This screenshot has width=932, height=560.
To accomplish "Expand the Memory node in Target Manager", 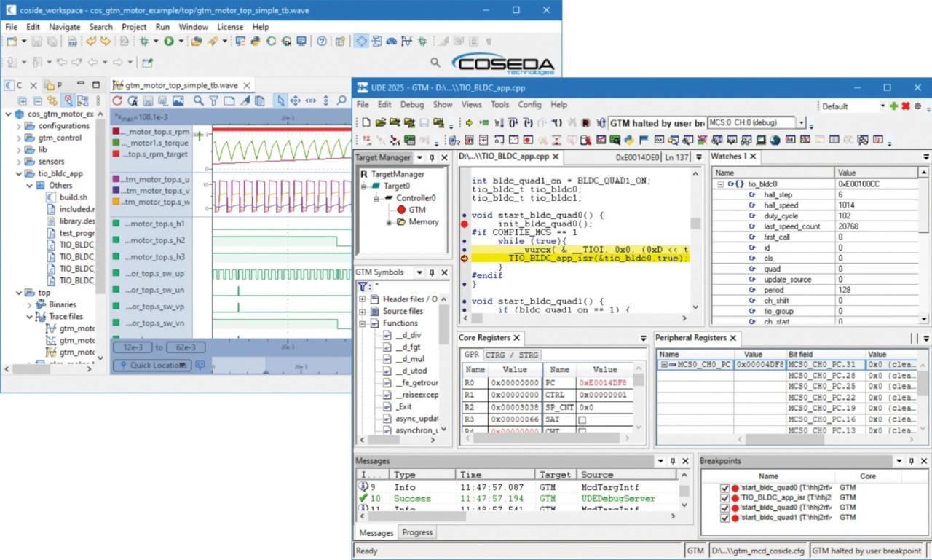I will [389, 222].
